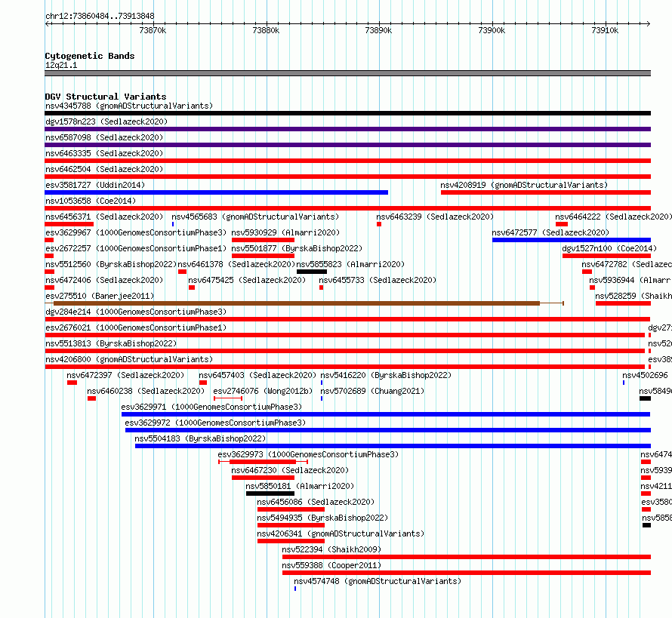The height and width of the screenshot is (618, 672).
Task: Open esv2676021 1000GenomesConsortiumPhase1 label
Action: 136,327
